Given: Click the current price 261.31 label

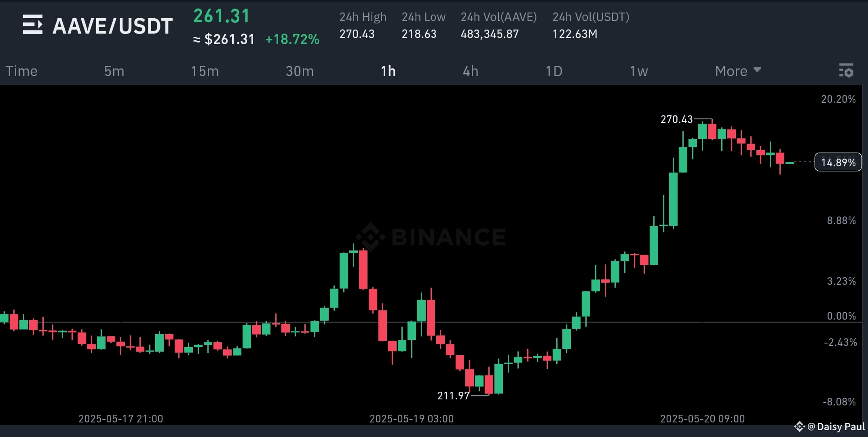Looking at the screenshot, I should 222,16.
